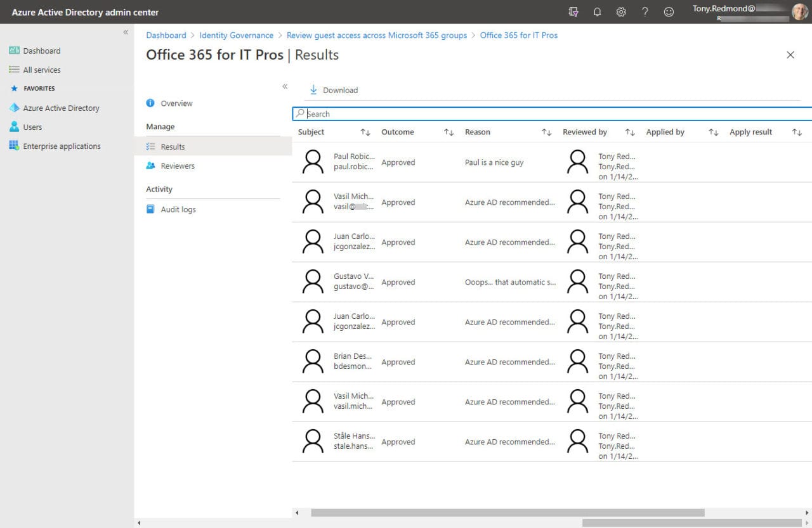The width and height of the screenshot is (812, 528).
Task: Open Dashboard in the sidebar
Action: click(x=42, y=51)
